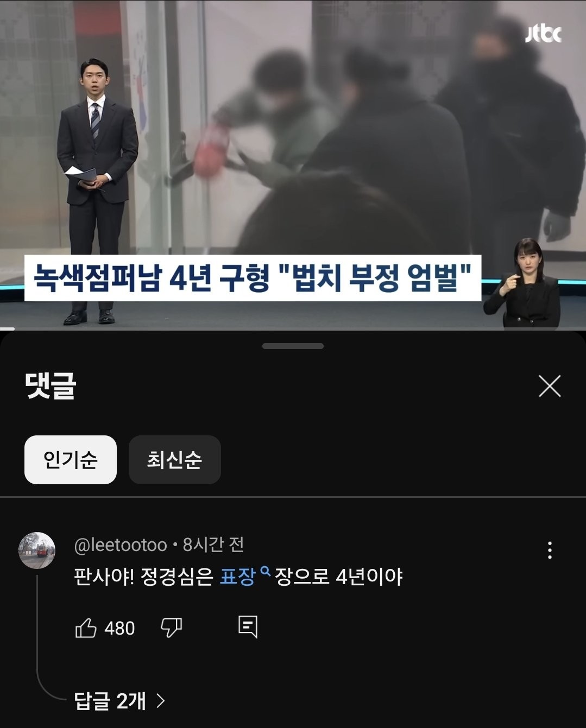
Task: Click the jtbc logo watermark
Action: tap(543, 34)
